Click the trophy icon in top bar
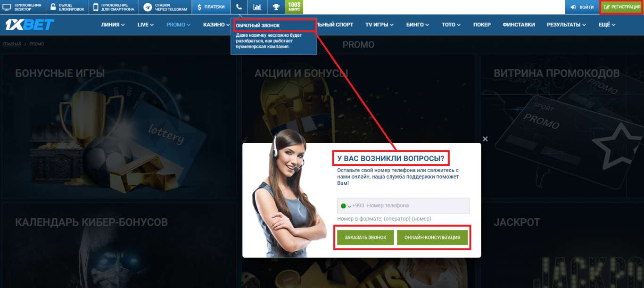The image size is (644, 288). [x=276, y=7]
